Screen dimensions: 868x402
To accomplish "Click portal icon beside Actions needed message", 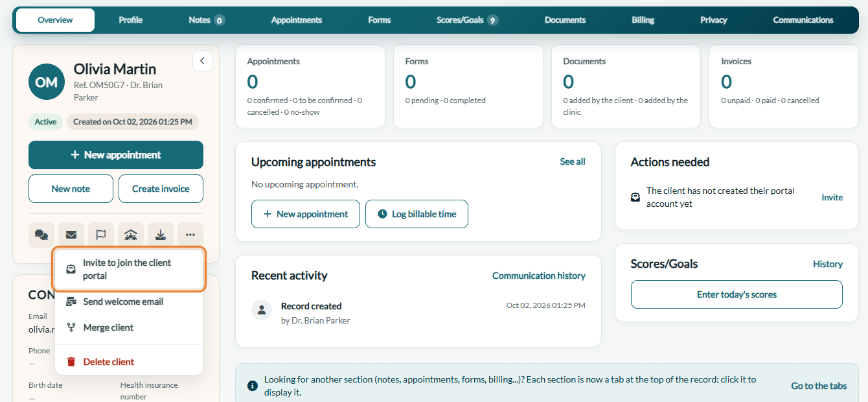I will tap(635, 197).
